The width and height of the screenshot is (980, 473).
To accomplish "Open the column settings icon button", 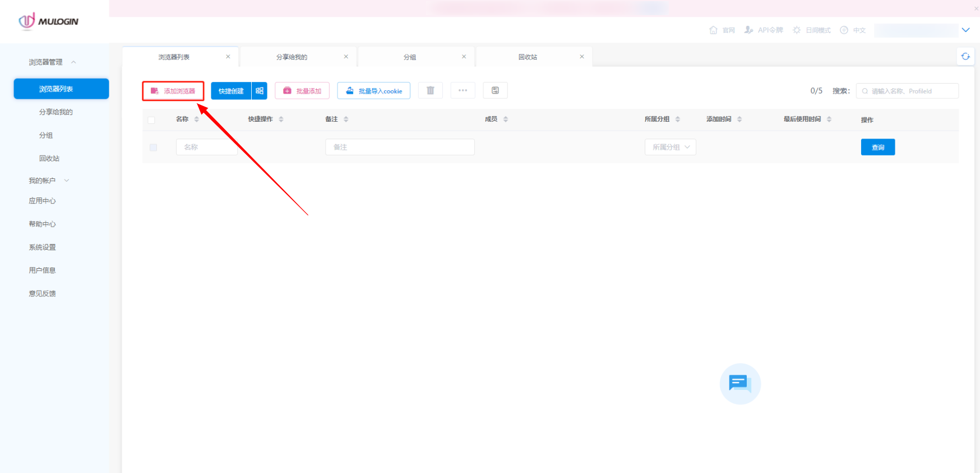I will pyautogui.click(x=495, y=90).
